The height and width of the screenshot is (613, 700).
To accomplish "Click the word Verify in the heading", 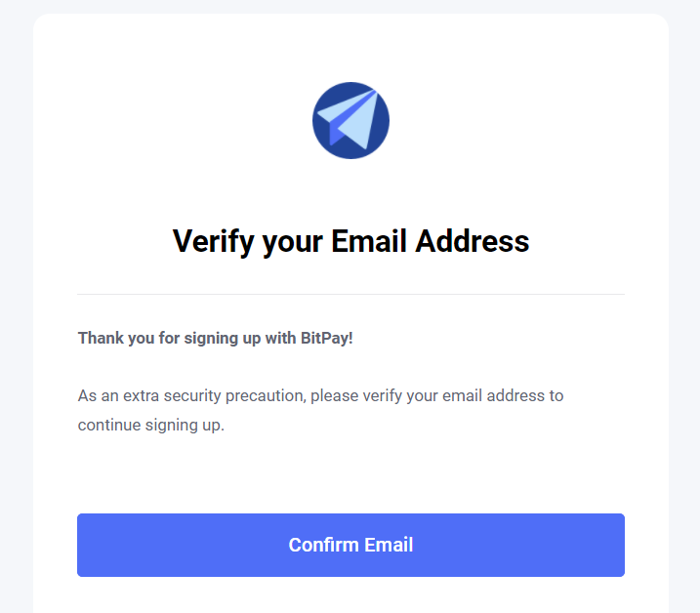I will (x=214, y=241).
